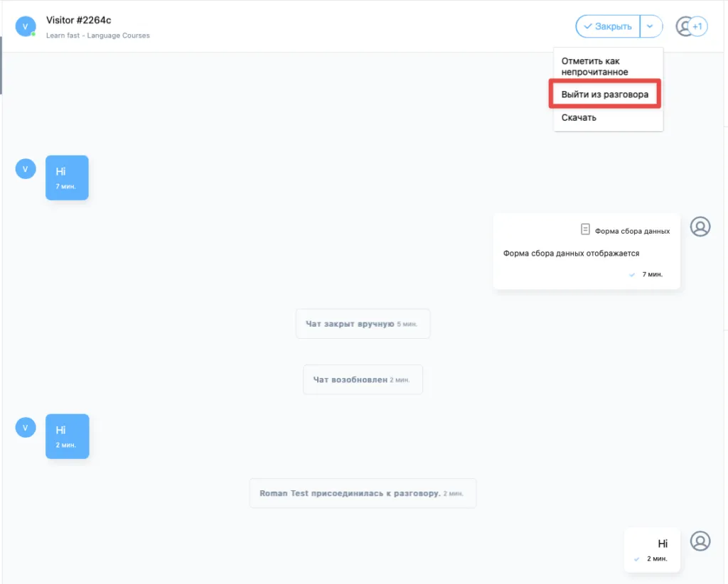Click Visitor #2264c name in header
Image resolution: width=728 pixels, height=584 pixels.
click(x=78, y=20)
